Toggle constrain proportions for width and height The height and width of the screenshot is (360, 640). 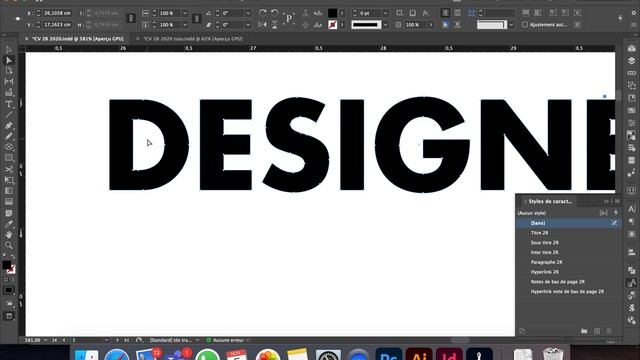pyautogui.click(x=131, y=19)
